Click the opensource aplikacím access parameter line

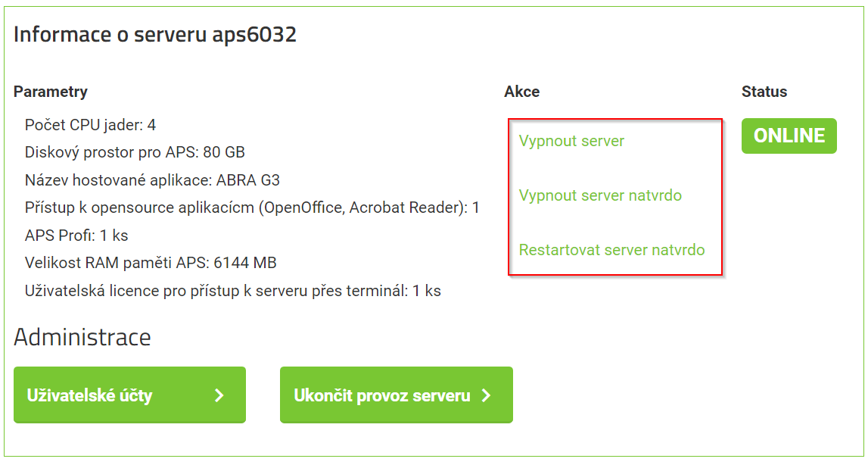click(252, 208)
